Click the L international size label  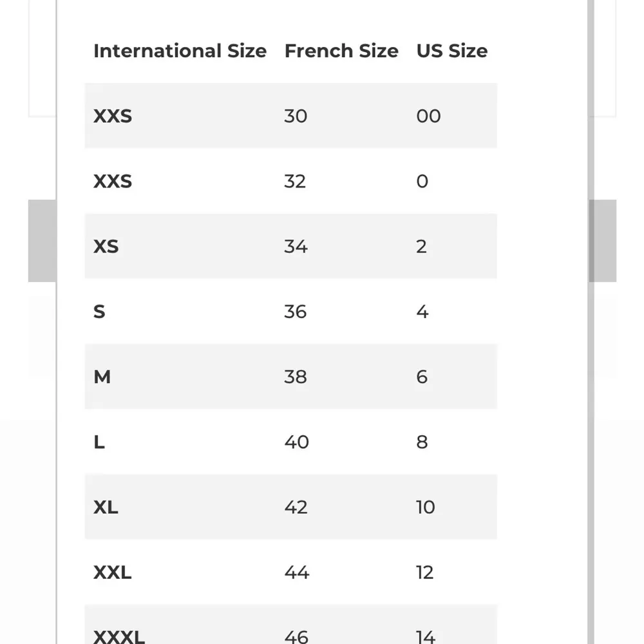pos(99,442)
